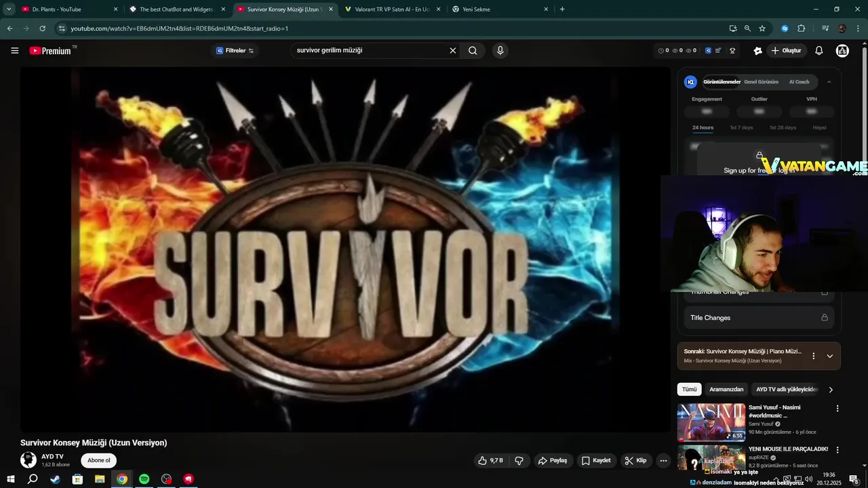Bookmark this page with the star icon
868x488 pixels.
(x=762, y=28)
